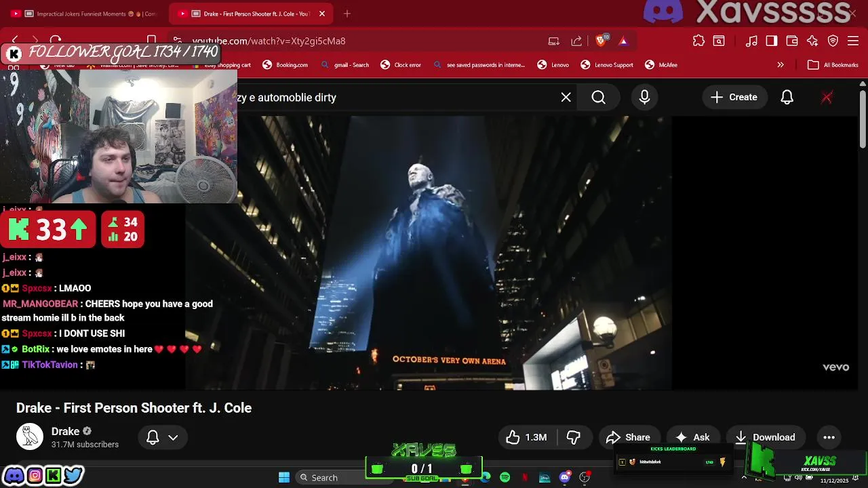Click the page vertical scrollbar
Screen dimensions: 868x488
click(x=863, y=119)
